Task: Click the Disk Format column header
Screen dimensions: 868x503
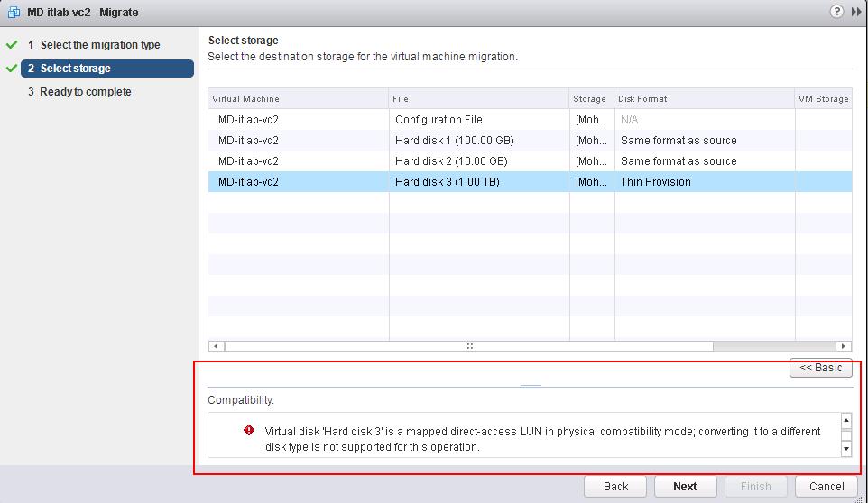Action: [x=705, y=98]
